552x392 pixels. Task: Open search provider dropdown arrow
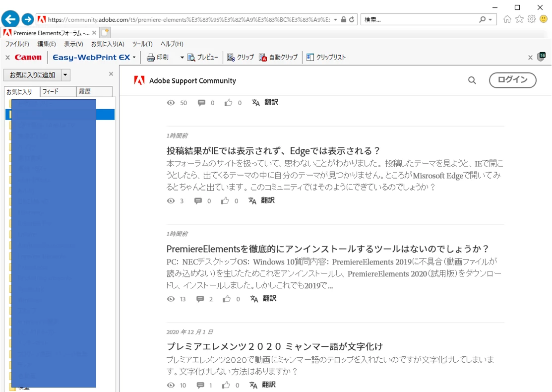pos(491,20)
